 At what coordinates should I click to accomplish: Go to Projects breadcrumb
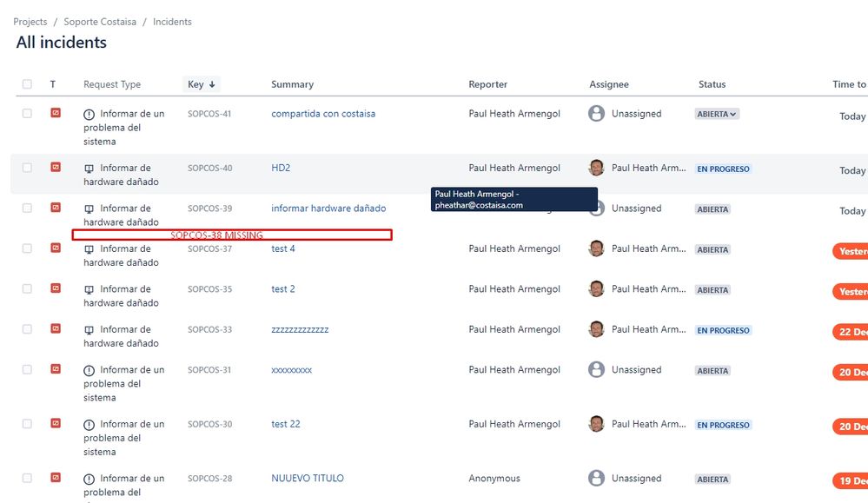(x=30, y=22)
